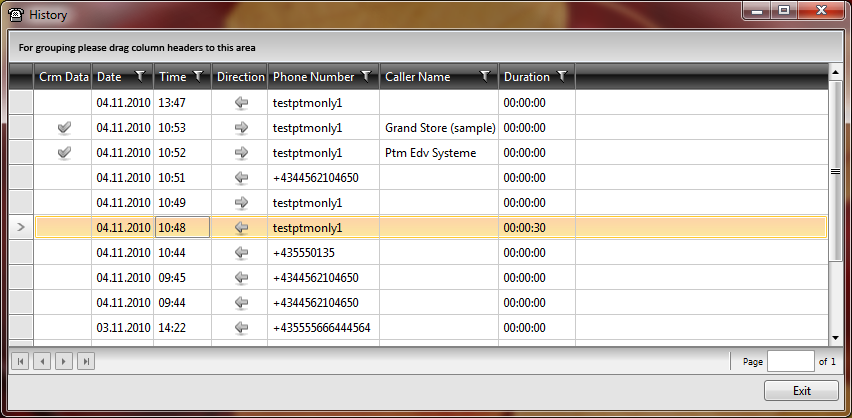Screen dimensions: 852x418
Task: Click the row indicator arrow of the selected row
Action: coord(21,228)
